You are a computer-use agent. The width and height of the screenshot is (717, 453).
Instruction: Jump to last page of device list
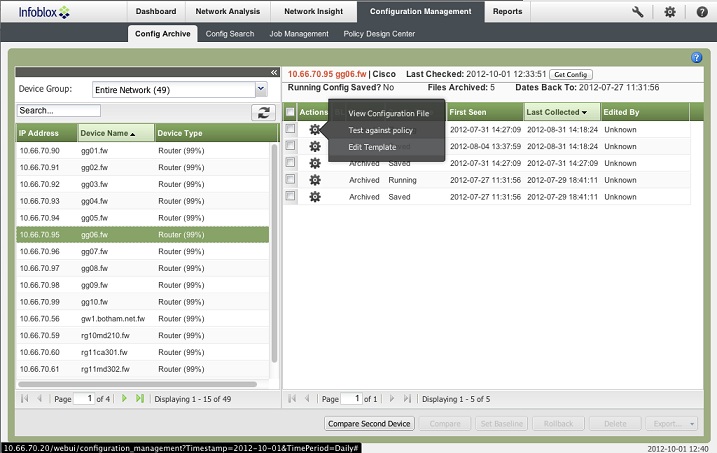(140, 399)
